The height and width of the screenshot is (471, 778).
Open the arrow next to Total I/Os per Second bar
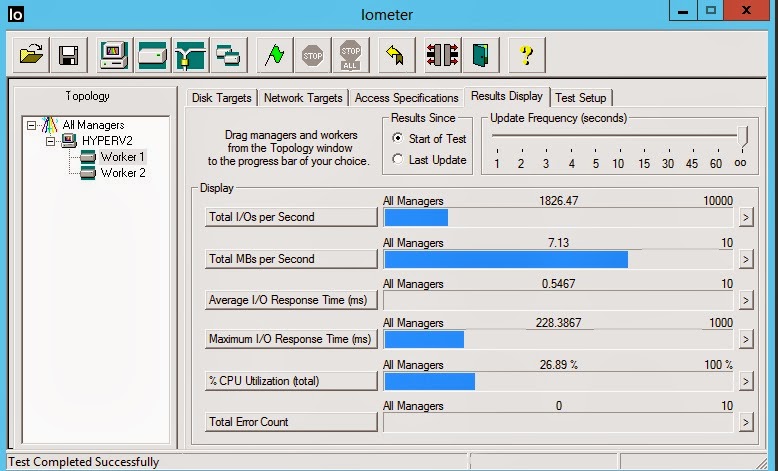click(x=745, y=216)
